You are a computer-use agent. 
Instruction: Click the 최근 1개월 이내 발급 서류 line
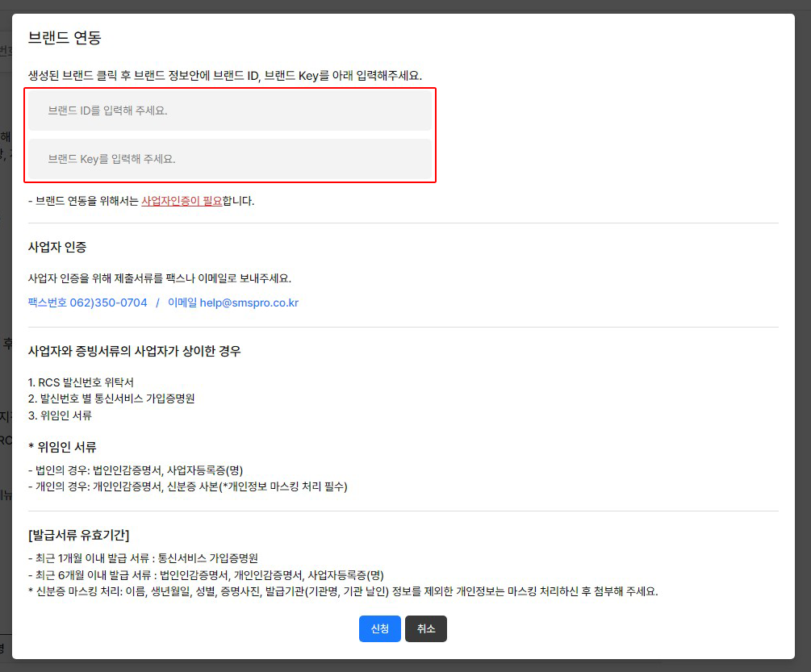coord(143,558)
